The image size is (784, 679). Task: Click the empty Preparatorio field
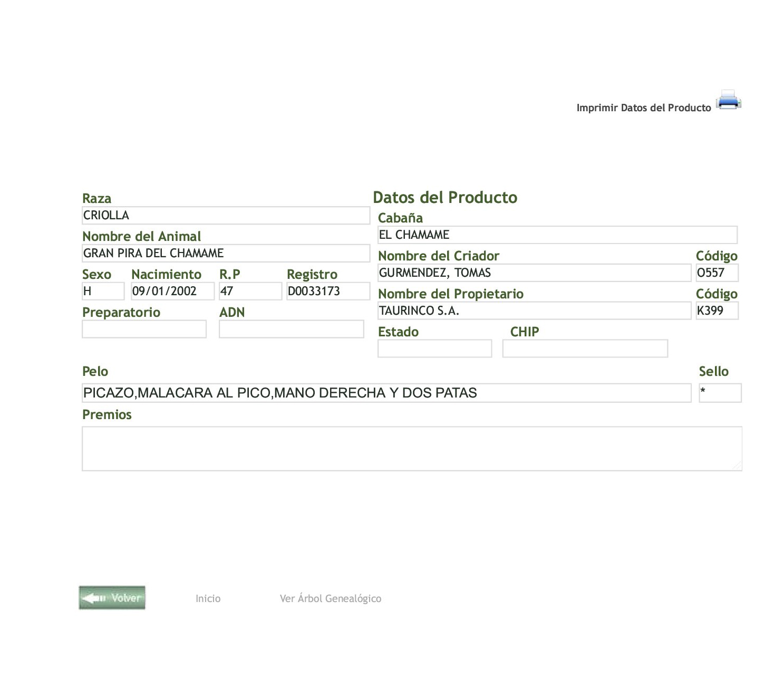144,329
